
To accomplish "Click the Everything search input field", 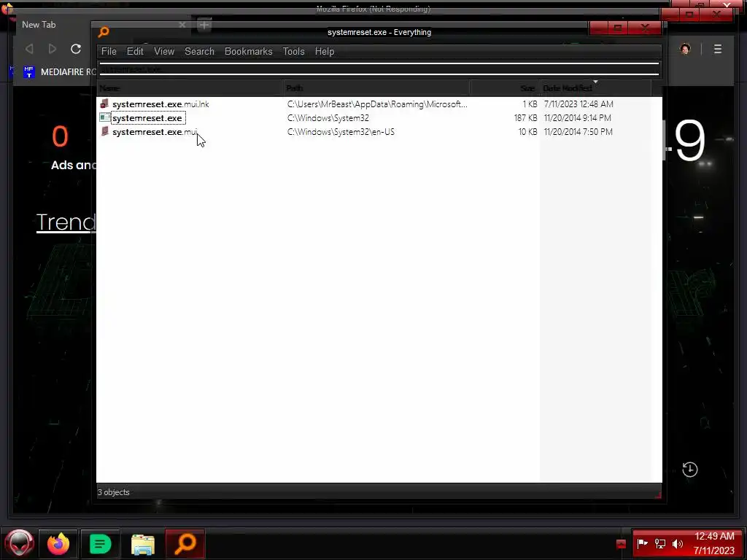I will point(379,69).
